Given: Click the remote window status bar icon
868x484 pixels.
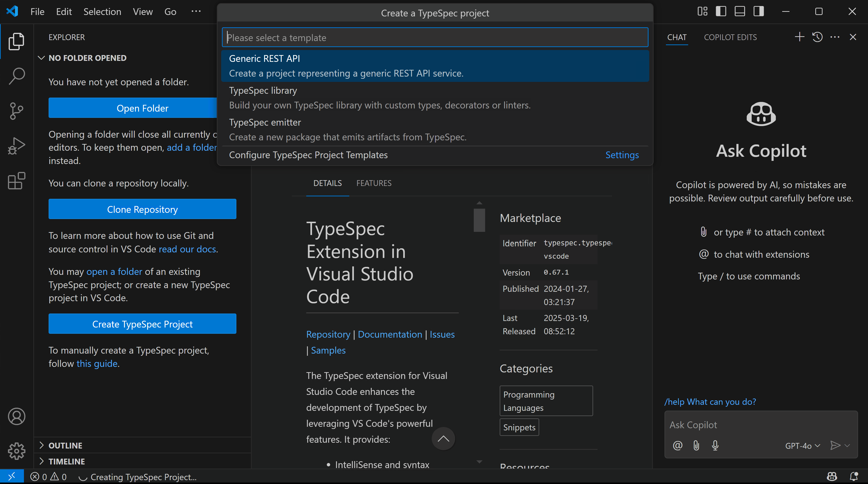Looking at the screenshot, I should (x=12, y=477).
